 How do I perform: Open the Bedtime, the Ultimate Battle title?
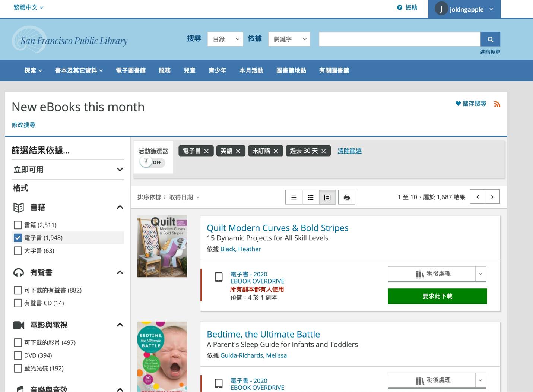click(263, 334)
